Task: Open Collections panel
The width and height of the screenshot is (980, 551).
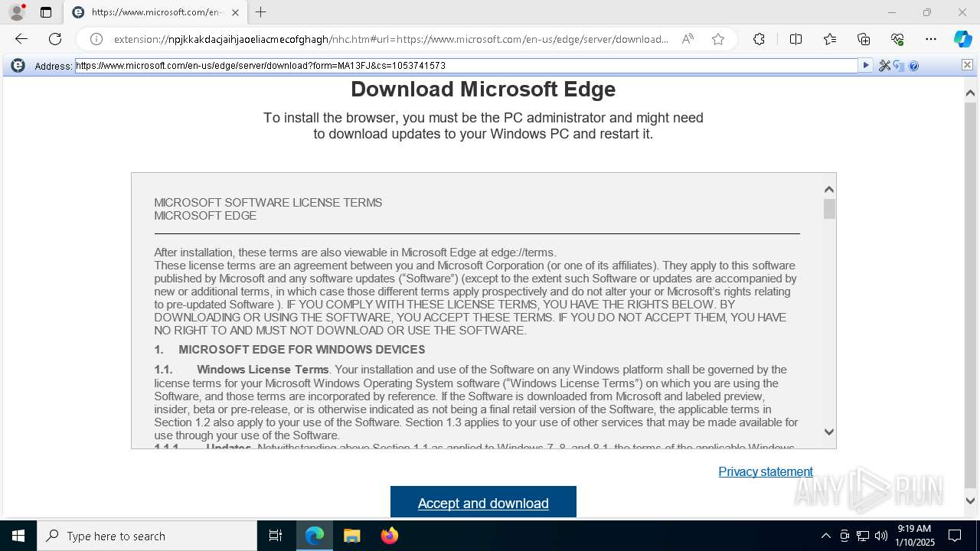Action: 864,39
